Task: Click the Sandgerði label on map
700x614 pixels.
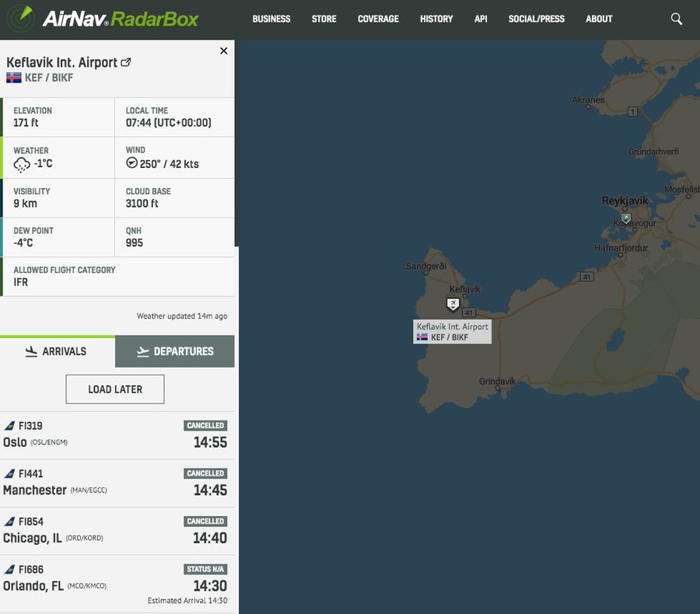Action: (x=426, y=266)
